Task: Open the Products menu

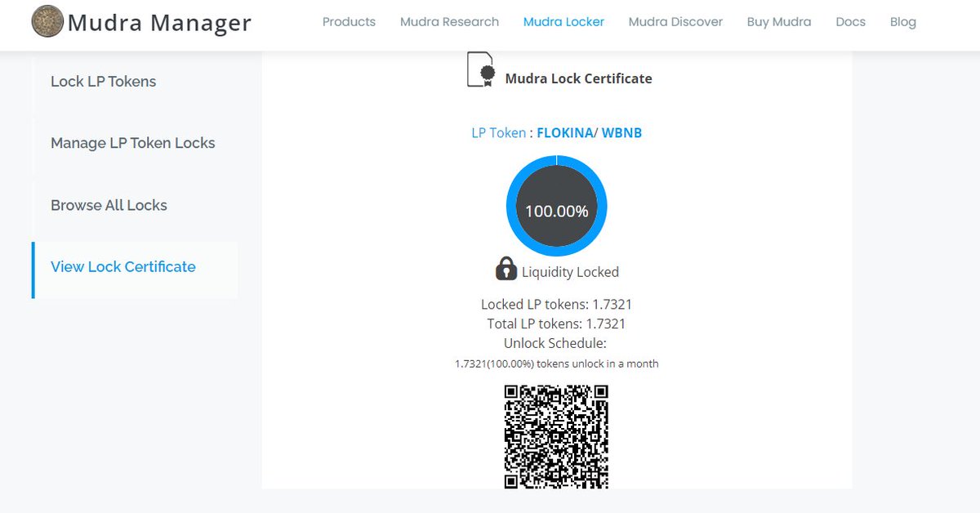Action: click(349, 22)
